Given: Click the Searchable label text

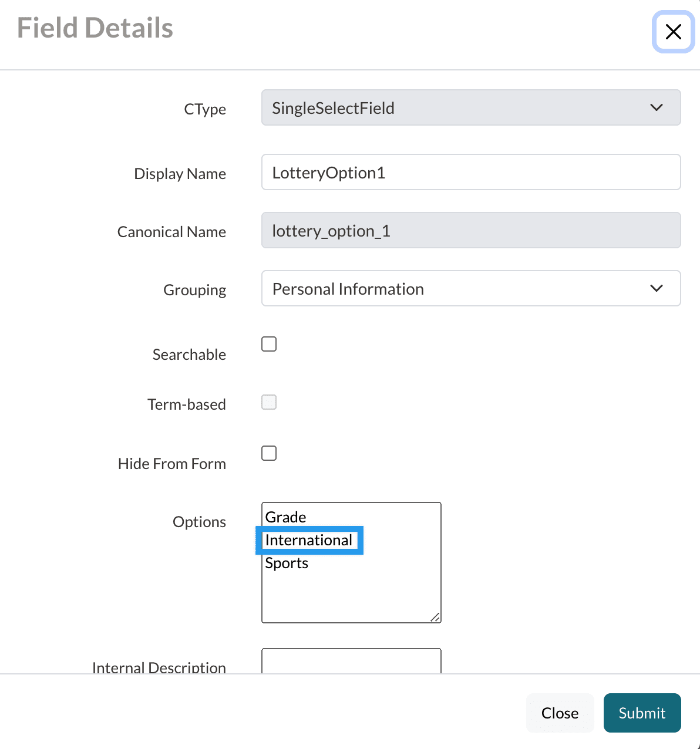Looking at the screenshot, I should click(189, 355).
